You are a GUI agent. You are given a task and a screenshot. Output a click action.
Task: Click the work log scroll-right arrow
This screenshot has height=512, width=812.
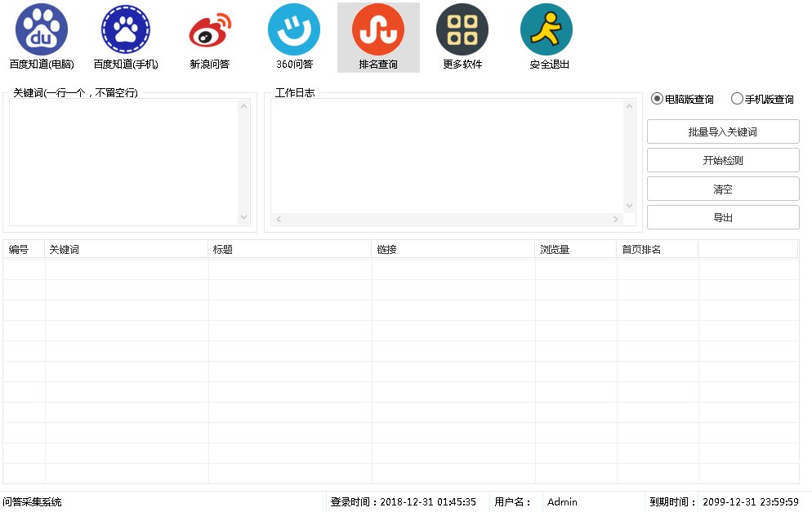616,219
